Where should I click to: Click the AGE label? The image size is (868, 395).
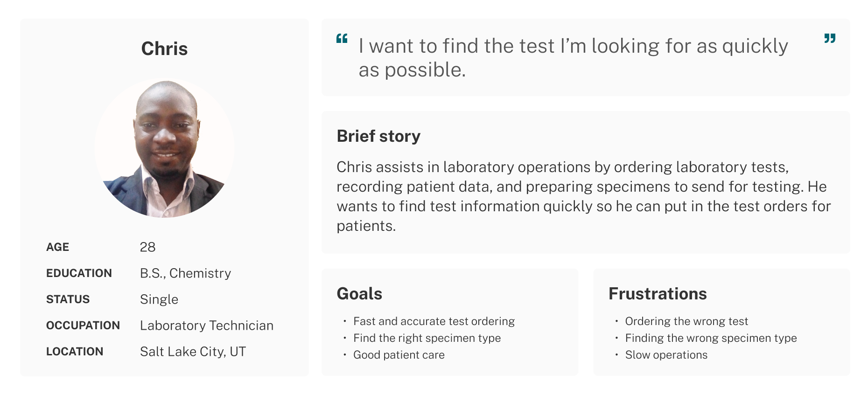(x=57, y=247)
